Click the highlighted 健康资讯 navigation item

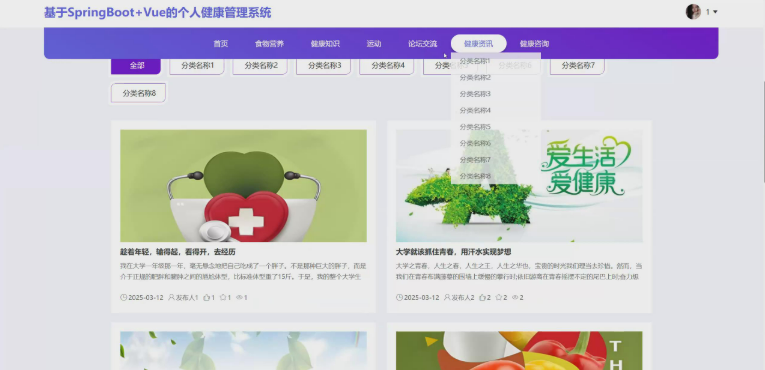[479, 43]
